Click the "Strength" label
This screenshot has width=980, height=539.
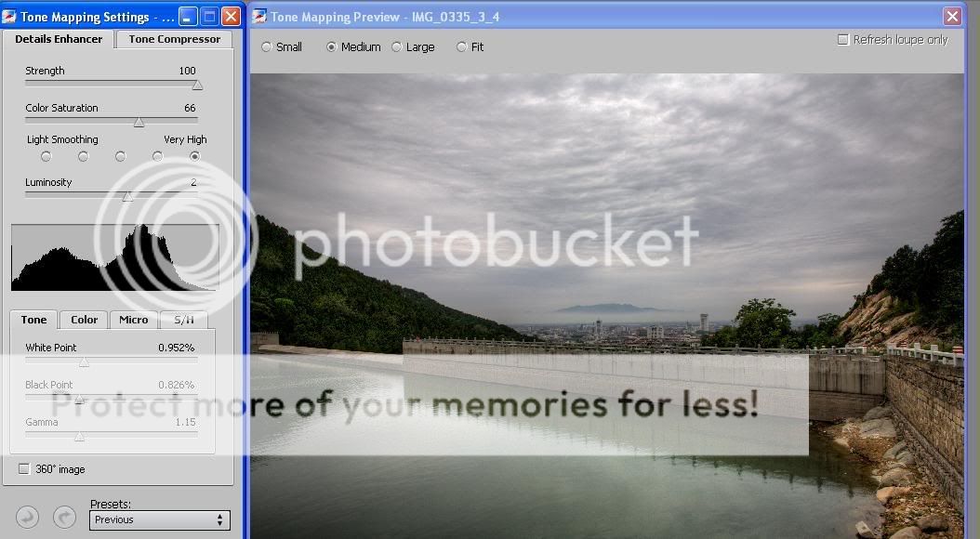pos(45,71)
